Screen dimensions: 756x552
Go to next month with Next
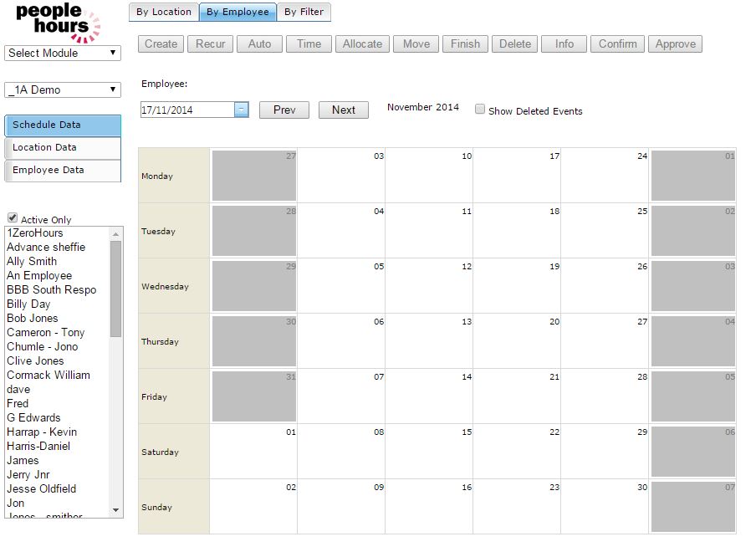point(343,110)
